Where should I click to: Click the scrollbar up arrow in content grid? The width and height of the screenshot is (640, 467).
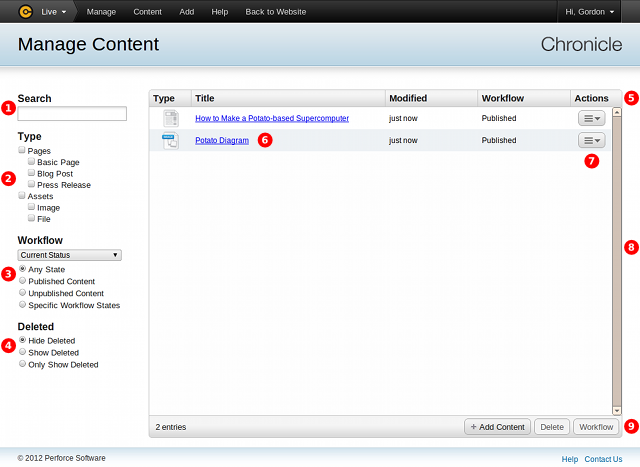coord(616,112)
